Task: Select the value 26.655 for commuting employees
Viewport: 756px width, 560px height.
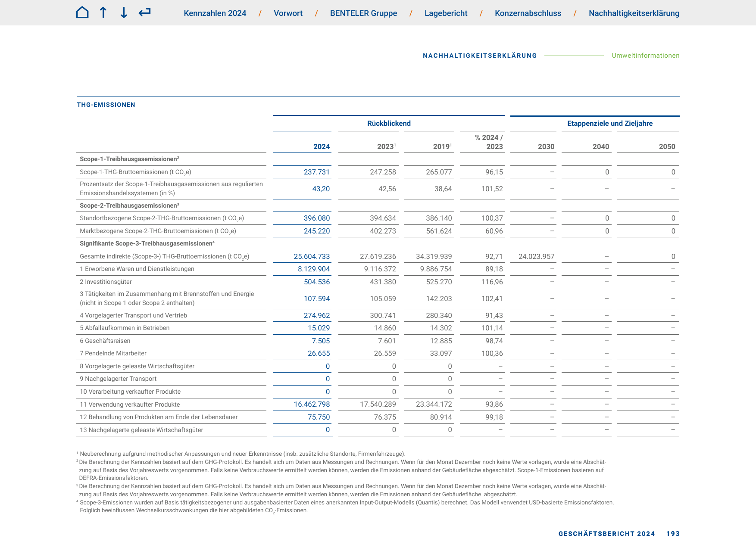Action: point(319,353)
